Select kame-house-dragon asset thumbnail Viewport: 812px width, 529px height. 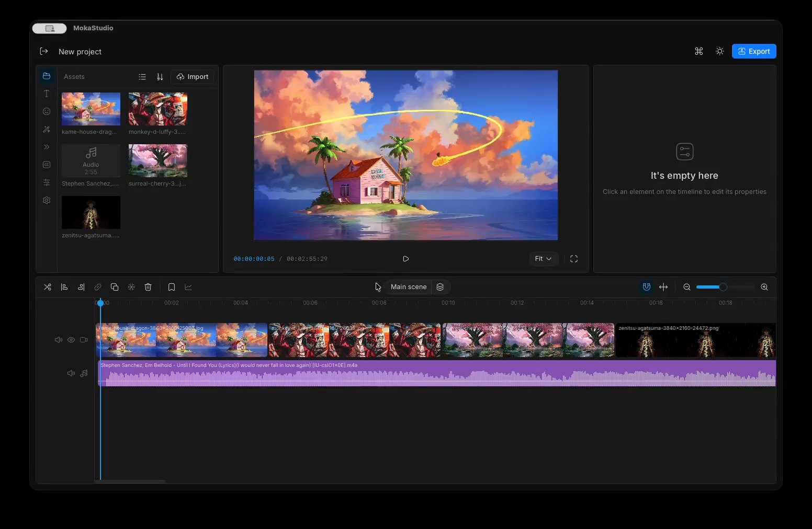coord(91,109)
